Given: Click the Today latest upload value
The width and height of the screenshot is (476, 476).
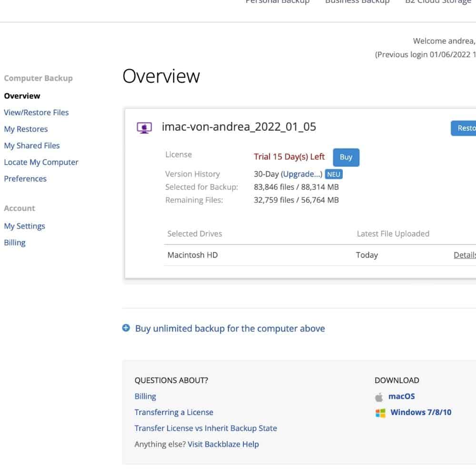Looking at the screenshot, I should pos(367,255).
